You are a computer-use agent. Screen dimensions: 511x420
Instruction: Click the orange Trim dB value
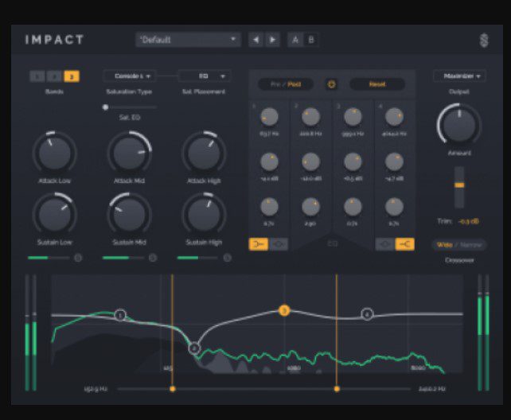(469, 222)
